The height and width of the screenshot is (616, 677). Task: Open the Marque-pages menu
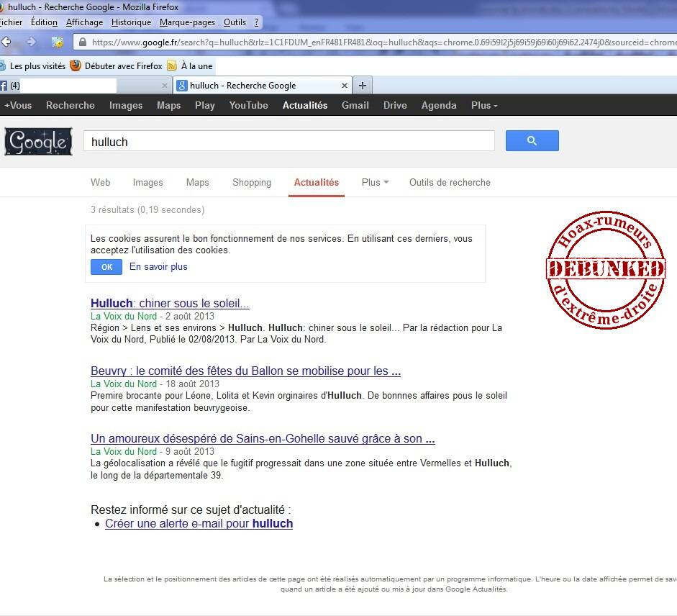click(x=187, y=22)
